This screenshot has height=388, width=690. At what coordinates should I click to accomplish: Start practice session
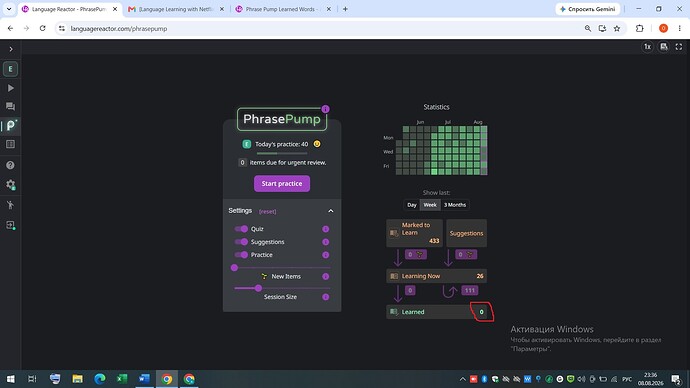coord(282,183)
